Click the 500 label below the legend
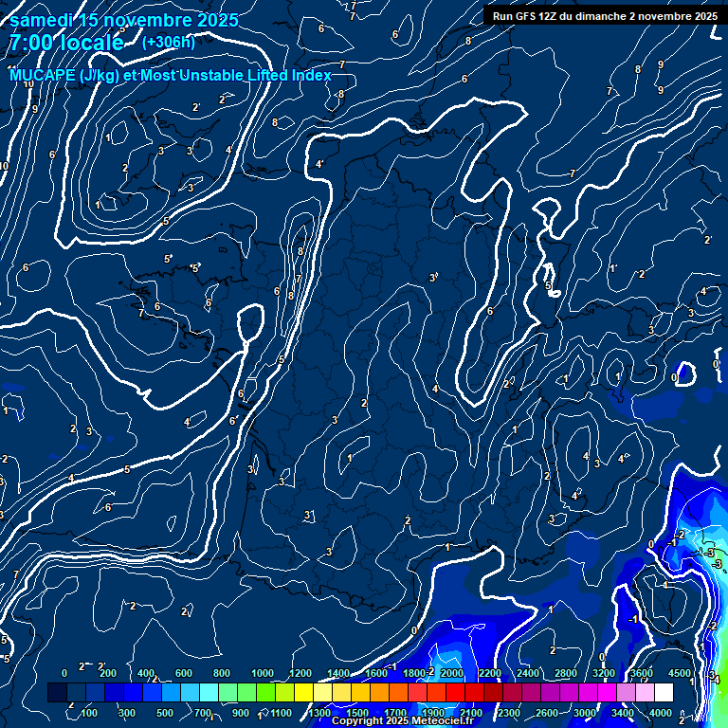The height and width of the screenshot is (728, 728). (164, 713)
